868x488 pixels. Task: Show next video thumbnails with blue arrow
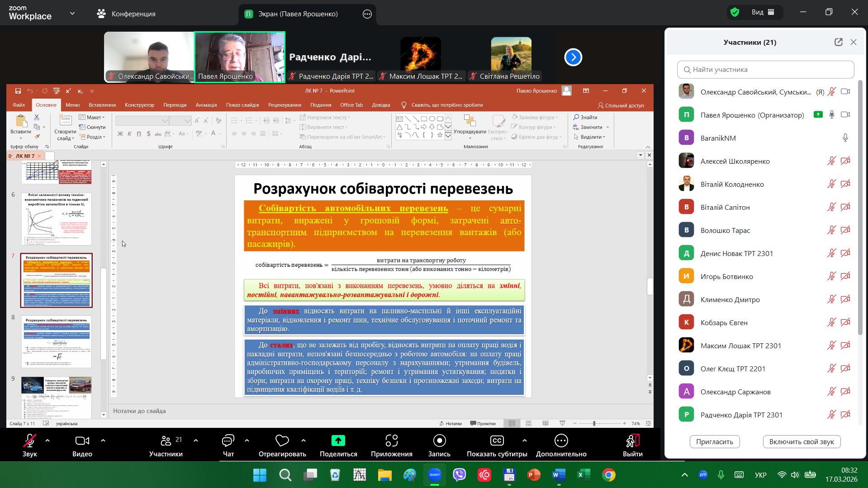(x=573, y=57)
